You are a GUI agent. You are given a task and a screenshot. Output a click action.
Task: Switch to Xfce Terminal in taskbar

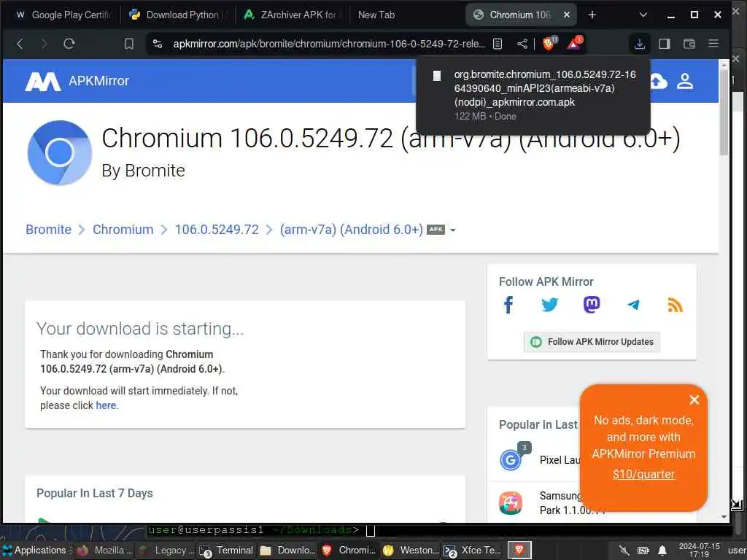tap(472, 550)
